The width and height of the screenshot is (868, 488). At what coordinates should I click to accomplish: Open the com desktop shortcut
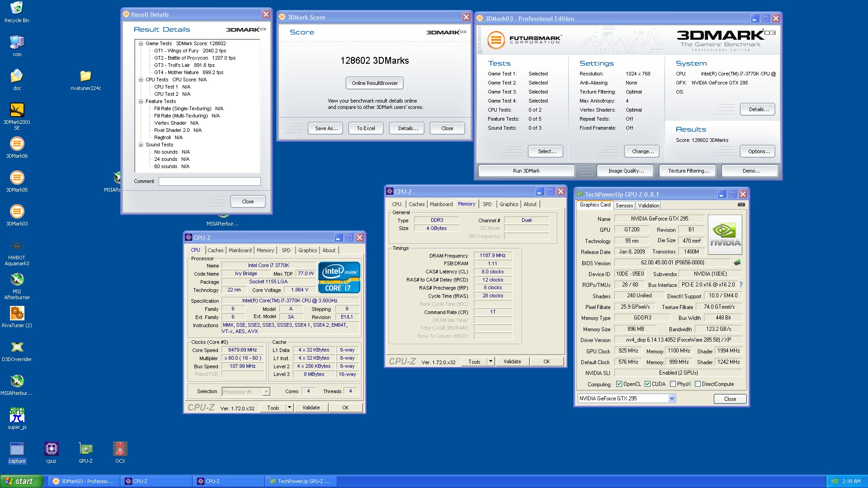17,46
